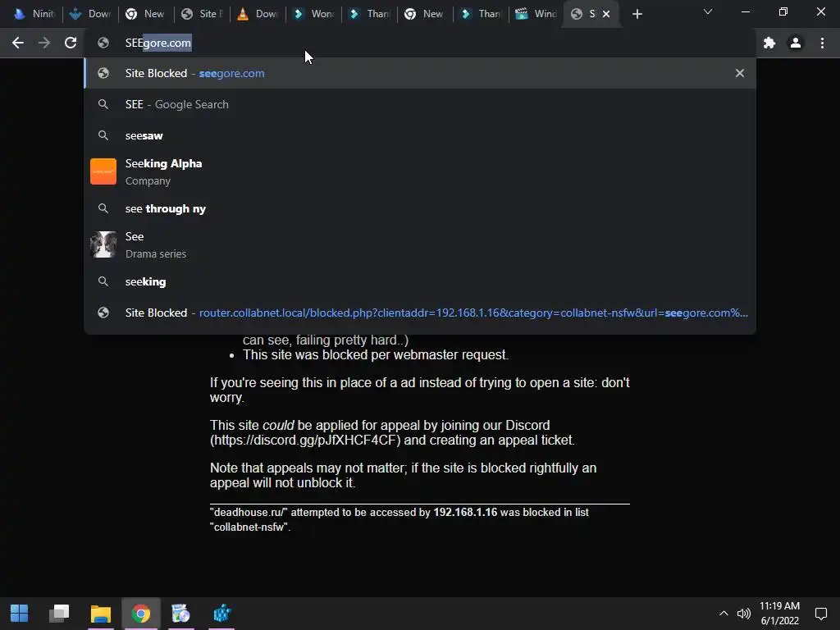840x630 pixels.
Task: Open the router.collabnet.local blocked.php suggestion
Action: click(420, 313)
